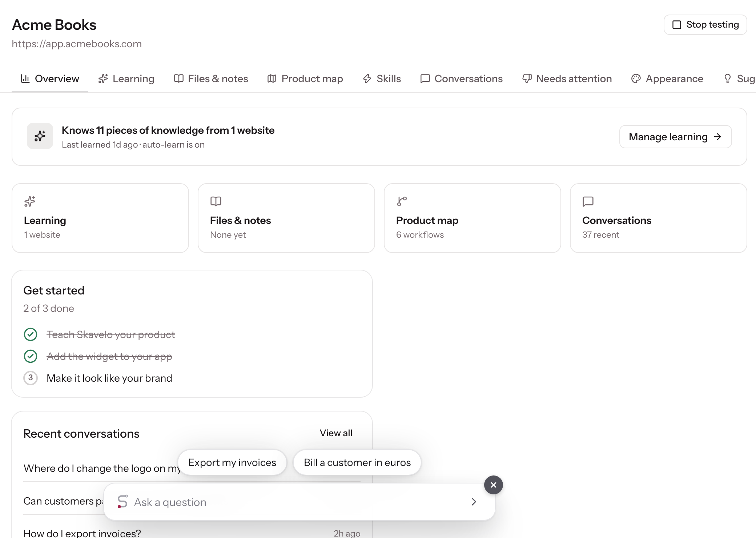Open the Learning card with 1 website
The width and height of the screenshot is (756, 538).
coord(100,218)
